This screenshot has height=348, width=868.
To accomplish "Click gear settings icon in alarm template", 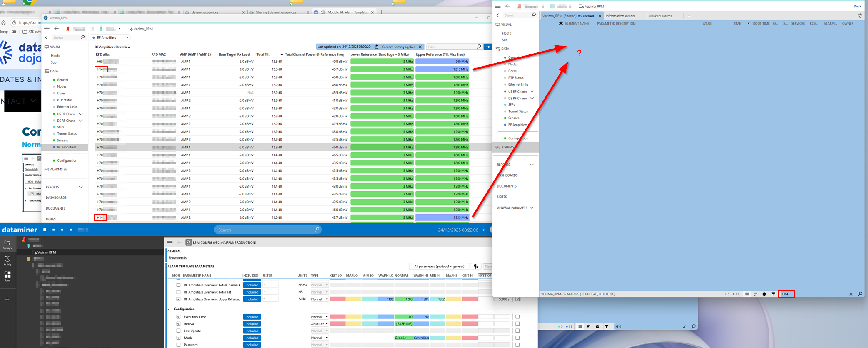I will 476,267.
